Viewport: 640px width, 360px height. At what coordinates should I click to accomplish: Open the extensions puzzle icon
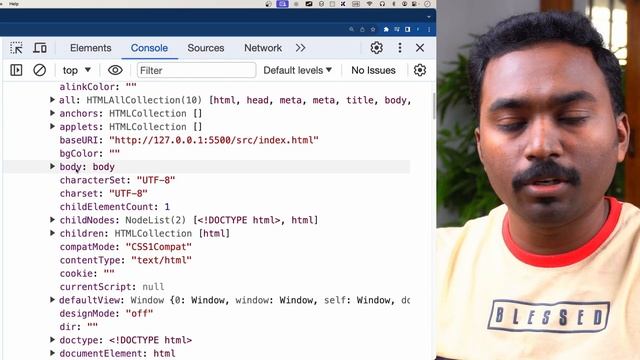click(x=386, y=29)
